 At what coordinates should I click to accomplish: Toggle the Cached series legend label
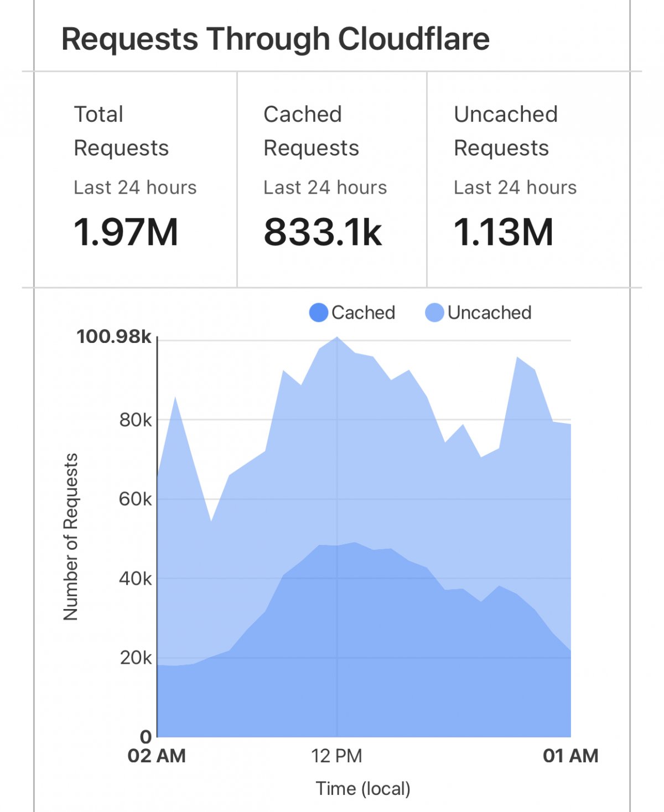363,313
